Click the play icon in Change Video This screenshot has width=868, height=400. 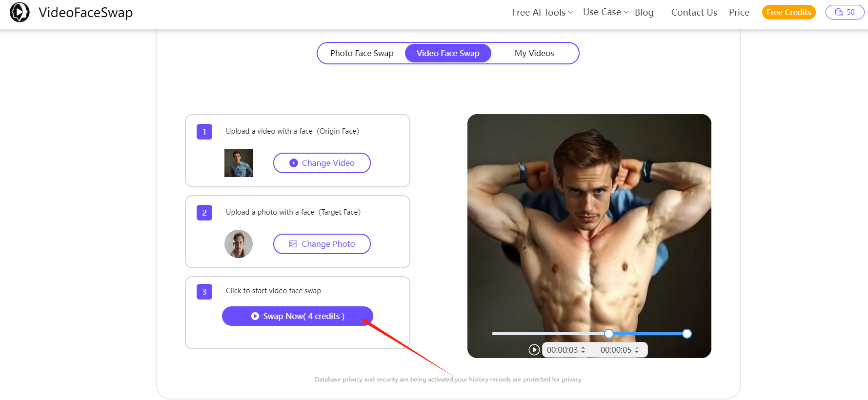294,163
